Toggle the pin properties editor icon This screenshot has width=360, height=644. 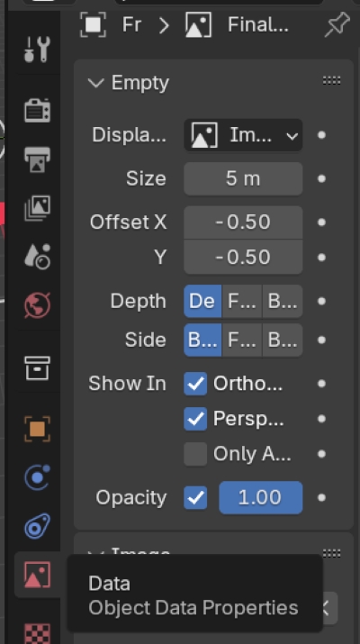click(337, 24)
